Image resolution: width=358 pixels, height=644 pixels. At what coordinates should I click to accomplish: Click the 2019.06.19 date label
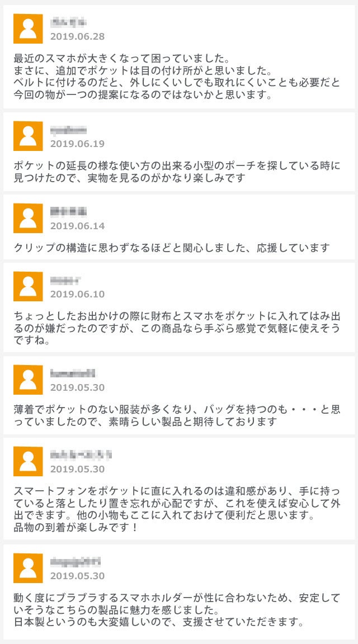point(77,144)
